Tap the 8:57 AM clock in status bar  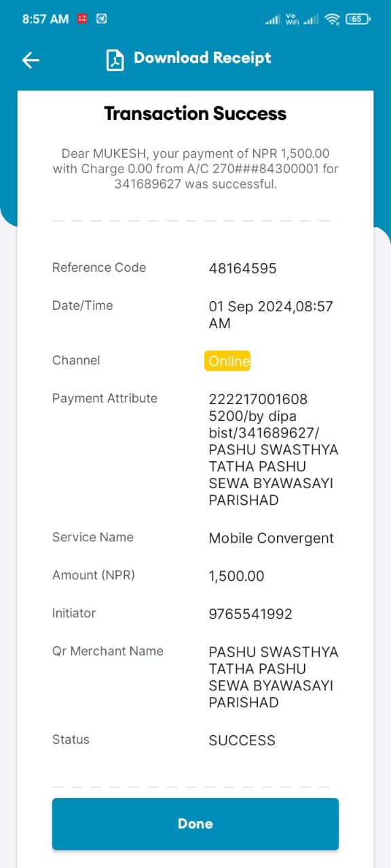45,19
